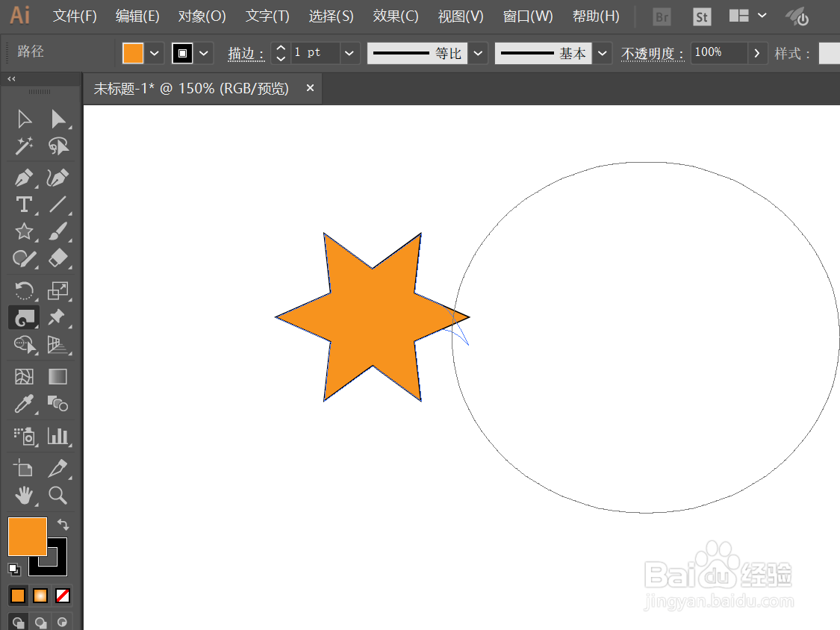Expand the stroke color dropdown arrow
Screen dimensions: 840x630
point(204,53)
